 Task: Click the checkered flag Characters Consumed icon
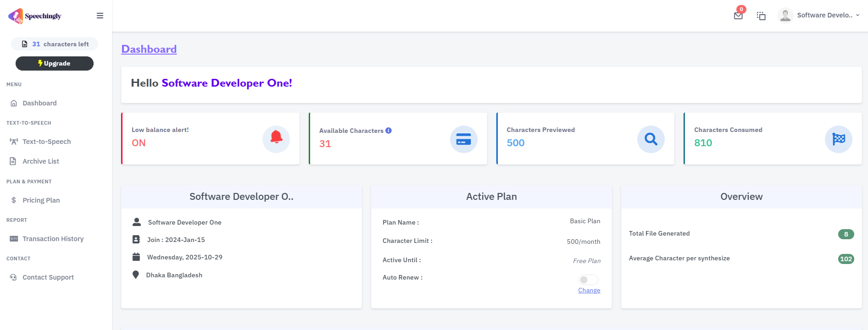[839, 139]
